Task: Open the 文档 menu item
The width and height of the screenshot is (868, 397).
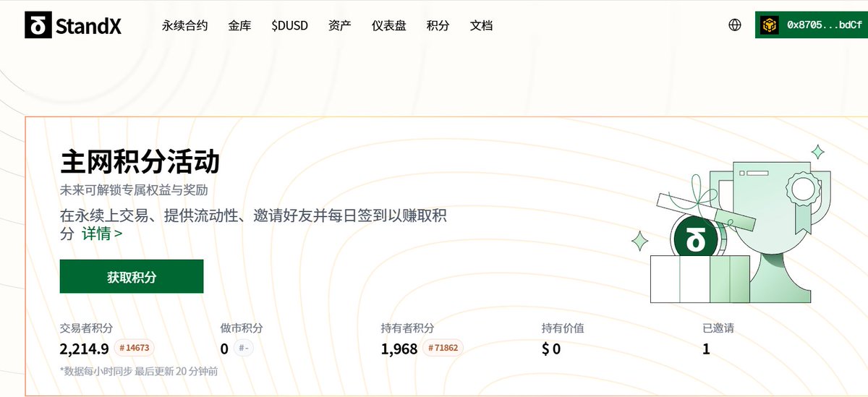Action: point(481,25)
